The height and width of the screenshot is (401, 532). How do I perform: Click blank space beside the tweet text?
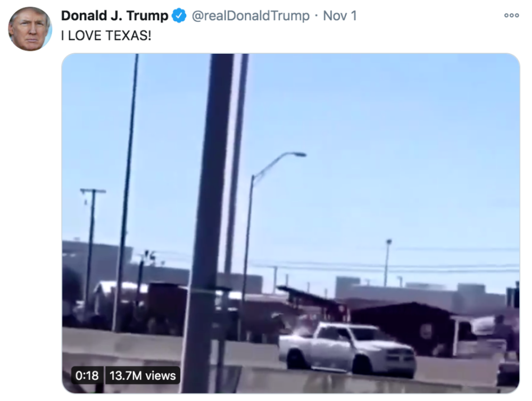(339, 35)
